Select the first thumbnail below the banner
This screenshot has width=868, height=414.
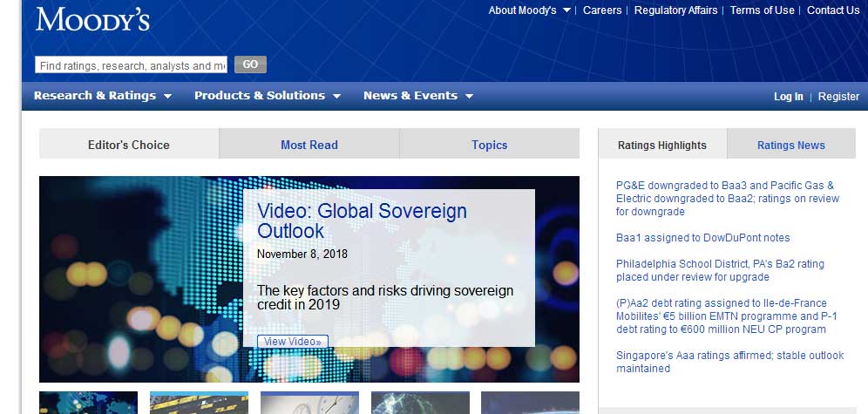[88, 403]
